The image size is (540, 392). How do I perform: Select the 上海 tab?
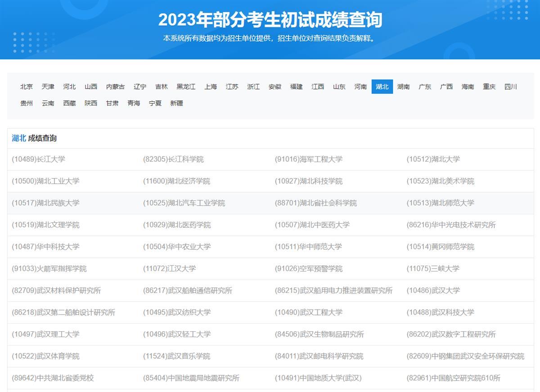pyautogui.click(x=211, y=87)
